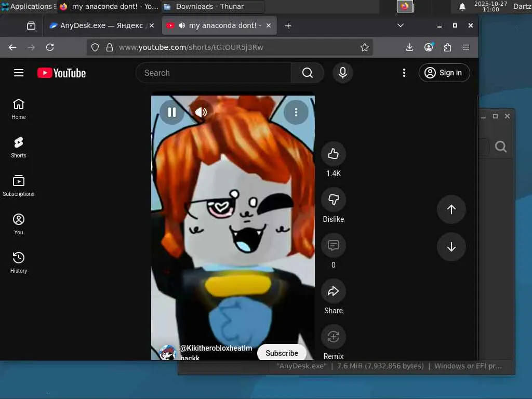This screenshot has width=532, height=399.
Task: Click Sign in button
Action: pyautogui.click(x=444, y=73)
